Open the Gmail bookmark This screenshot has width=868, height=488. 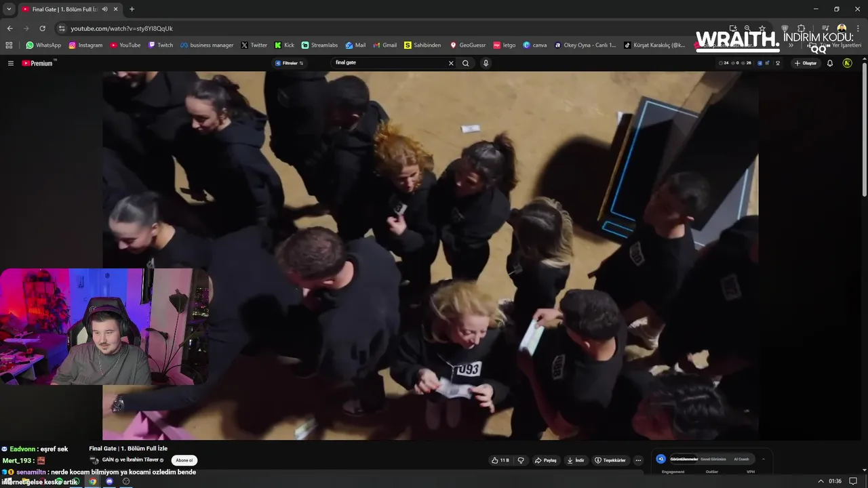point(384,45)
